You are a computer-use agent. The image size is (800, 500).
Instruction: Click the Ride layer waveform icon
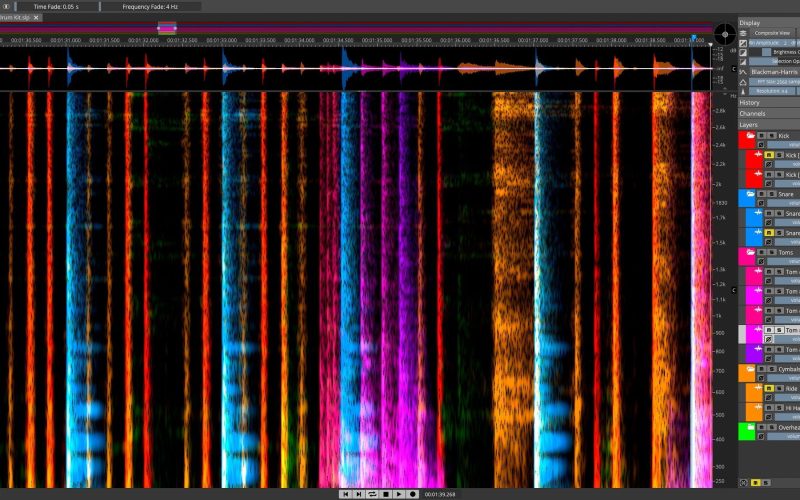coord(758,388)
